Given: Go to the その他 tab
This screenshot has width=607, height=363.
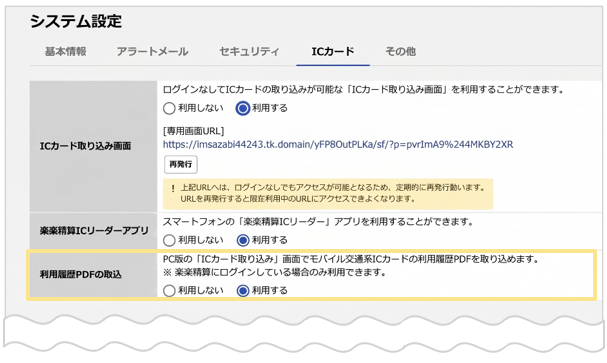Looking at the screenshot, I should [400, 51].
